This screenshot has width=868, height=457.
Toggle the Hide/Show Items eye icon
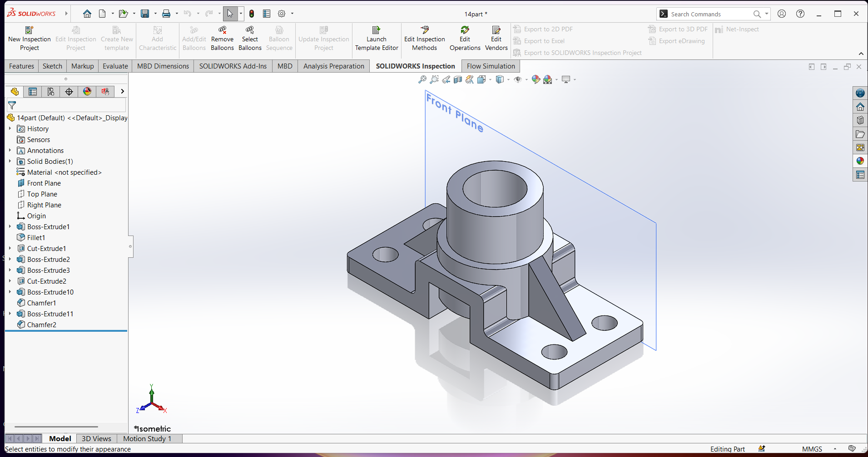[x=518, y=79]
